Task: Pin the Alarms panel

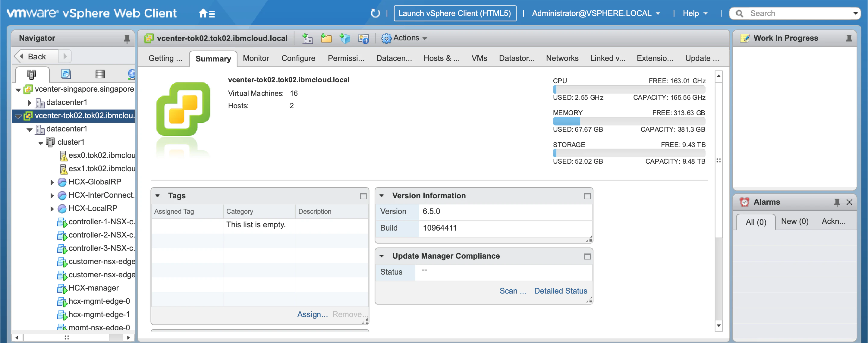Action: (837, 202)
